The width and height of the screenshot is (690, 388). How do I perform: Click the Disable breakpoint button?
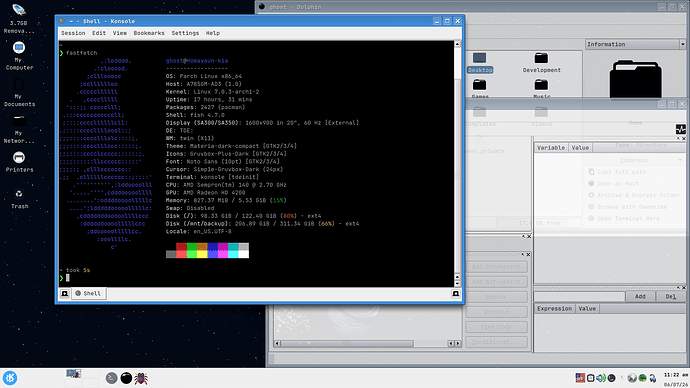click(496, 312)
